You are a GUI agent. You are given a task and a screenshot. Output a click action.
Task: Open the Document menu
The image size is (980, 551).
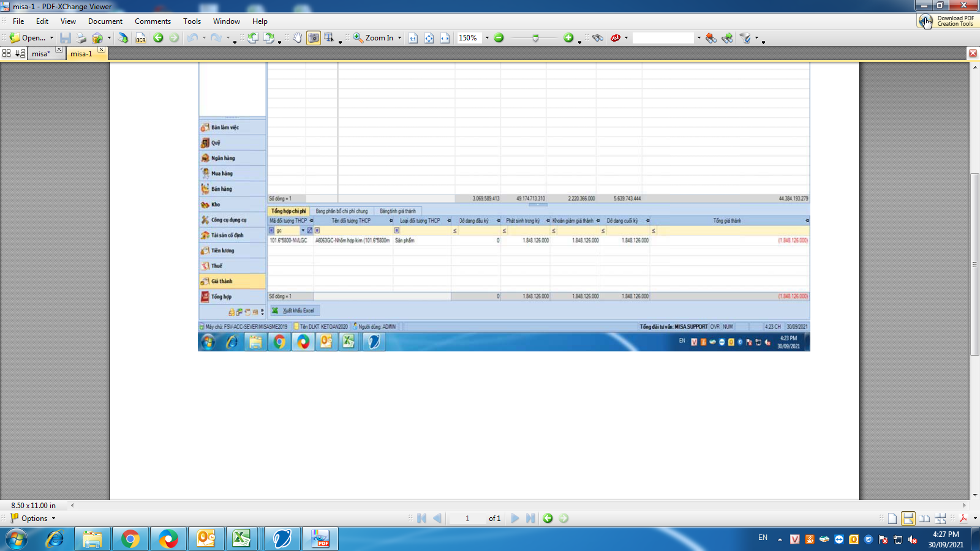pos(105,21)
